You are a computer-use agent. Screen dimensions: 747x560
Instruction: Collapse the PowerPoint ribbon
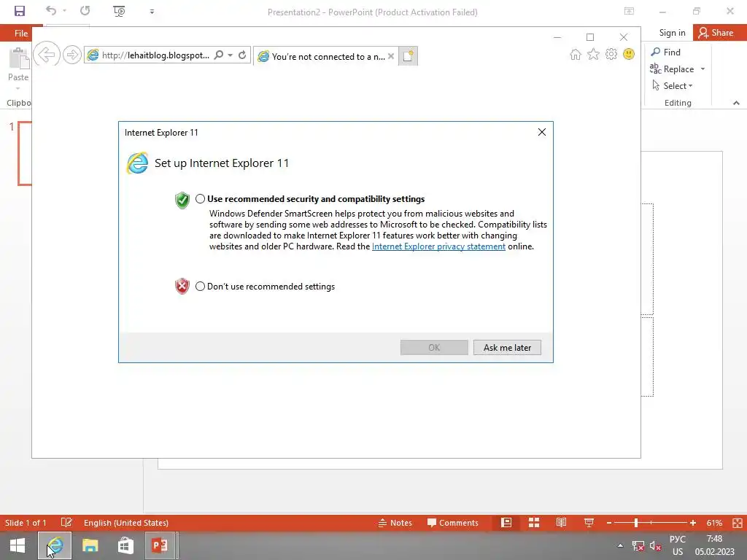[736, 103]
